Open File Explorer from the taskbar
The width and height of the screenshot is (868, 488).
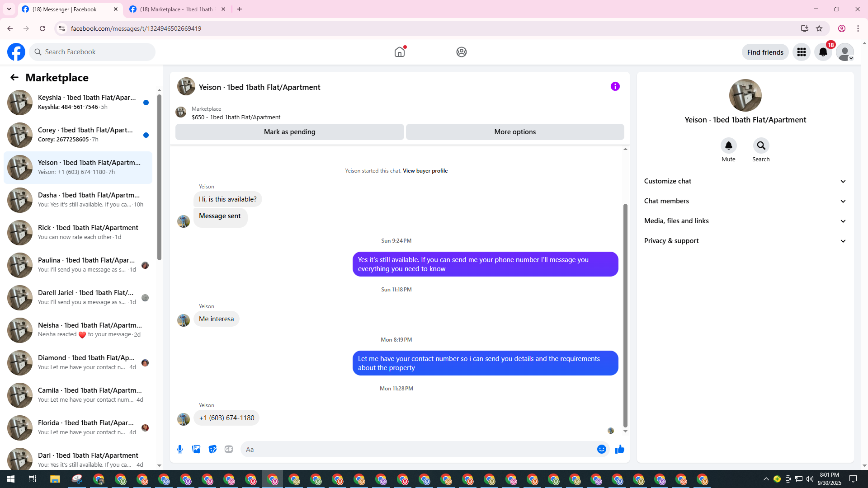click(55, 479)
